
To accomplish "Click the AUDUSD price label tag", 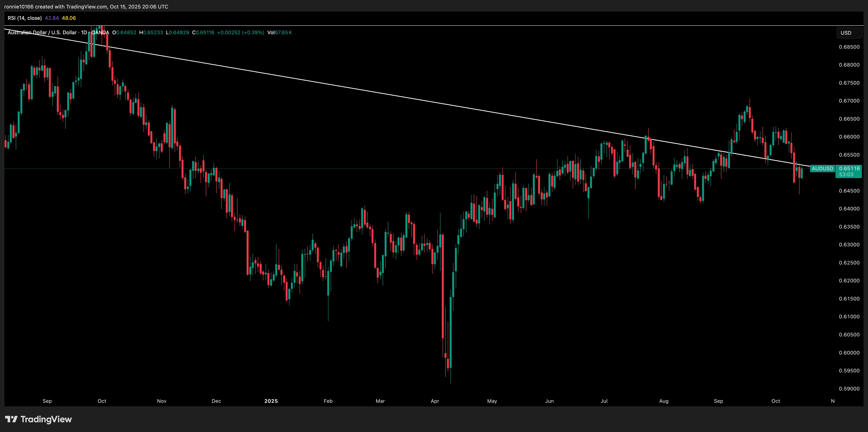I will (x=822, y=168).
